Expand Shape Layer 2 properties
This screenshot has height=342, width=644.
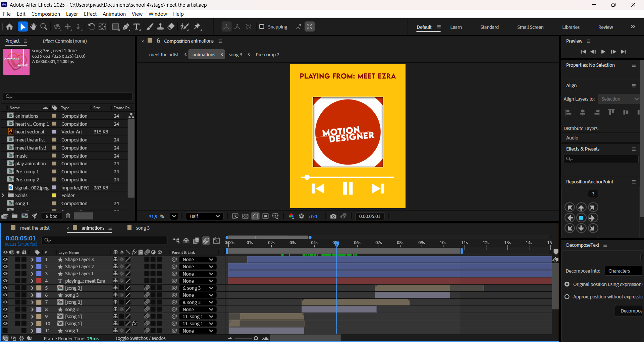[x=32, y=267]
